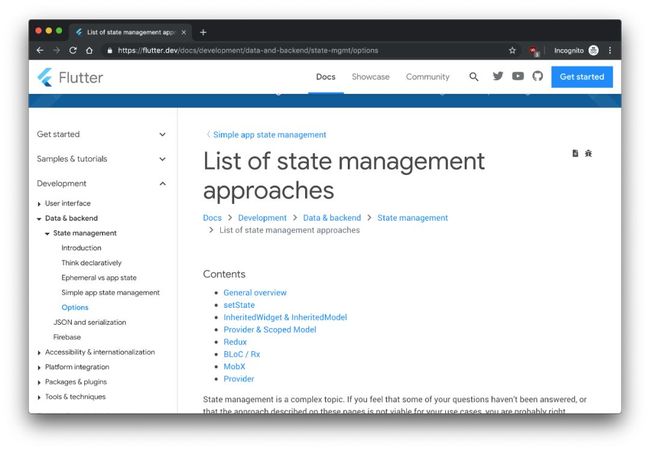Open Ephemeral vs app state in sidebar
This screenshot has width=650, height=451.
point(99,278)
